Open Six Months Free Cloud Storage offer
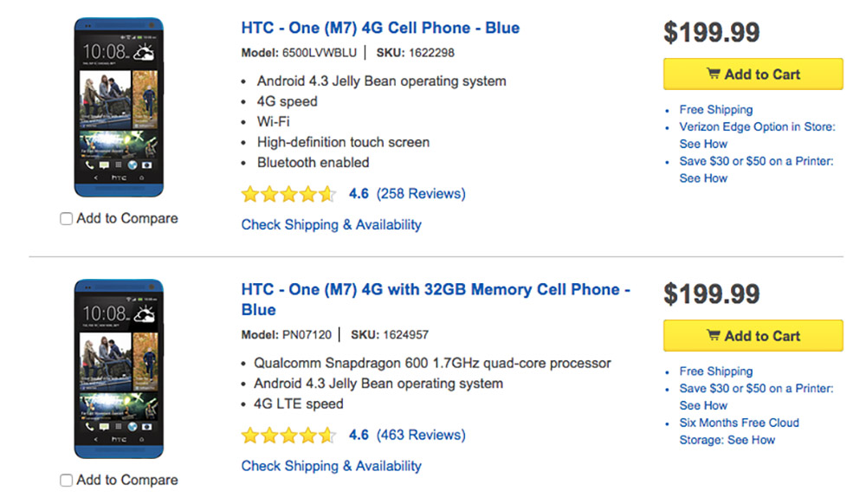This screenshot has width=866, height=504. click(739, 423)
